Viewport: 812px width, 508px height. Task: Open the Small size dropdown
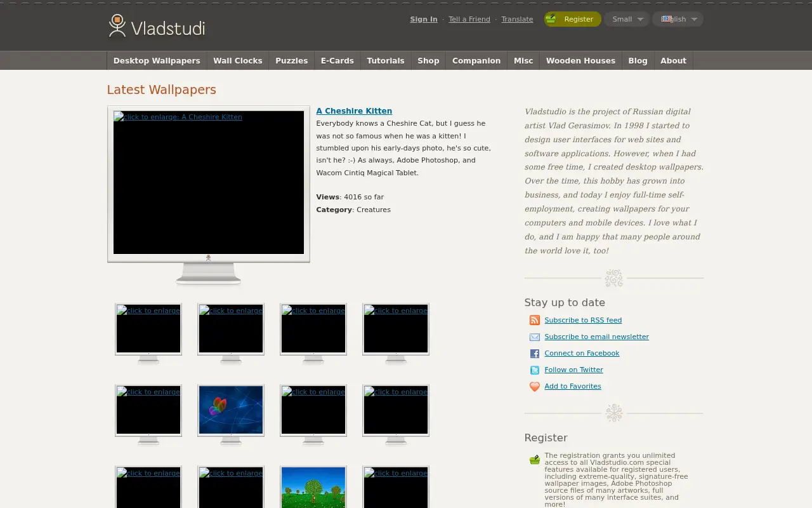[627, 19]
